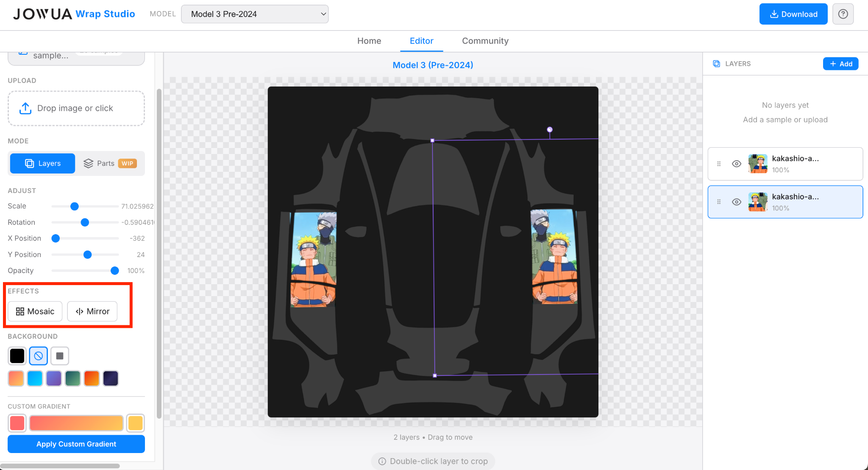Switch to Parts WIP mode
868x470 pixels.
pos(110,163)
